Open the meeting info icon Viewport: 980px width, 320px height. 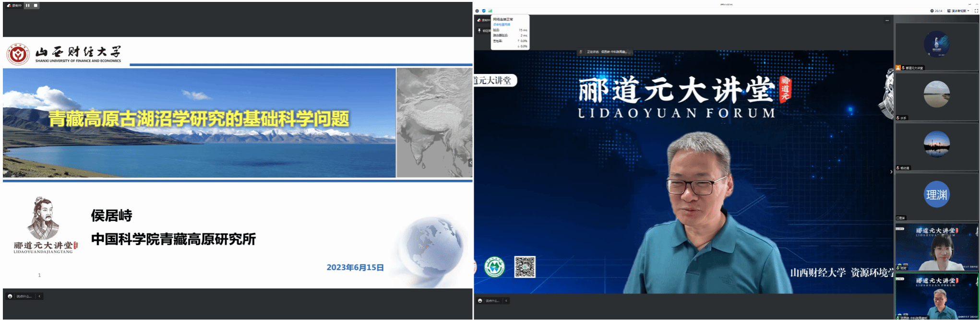point(477,11)
